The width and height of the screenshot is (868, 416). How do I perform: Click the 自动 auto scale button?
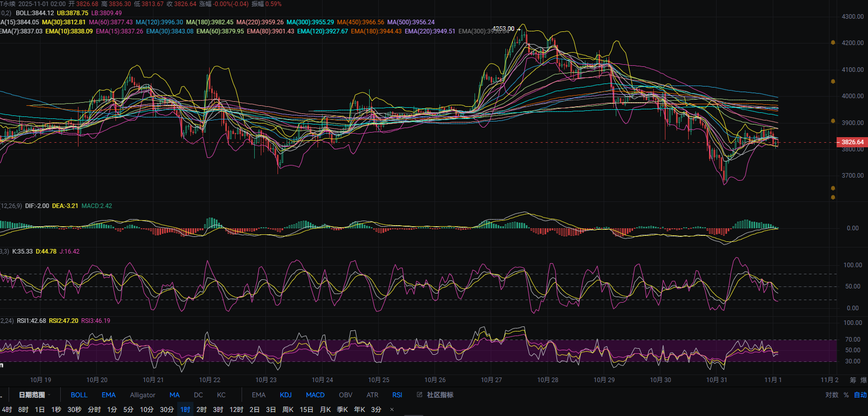click(860, 395)
